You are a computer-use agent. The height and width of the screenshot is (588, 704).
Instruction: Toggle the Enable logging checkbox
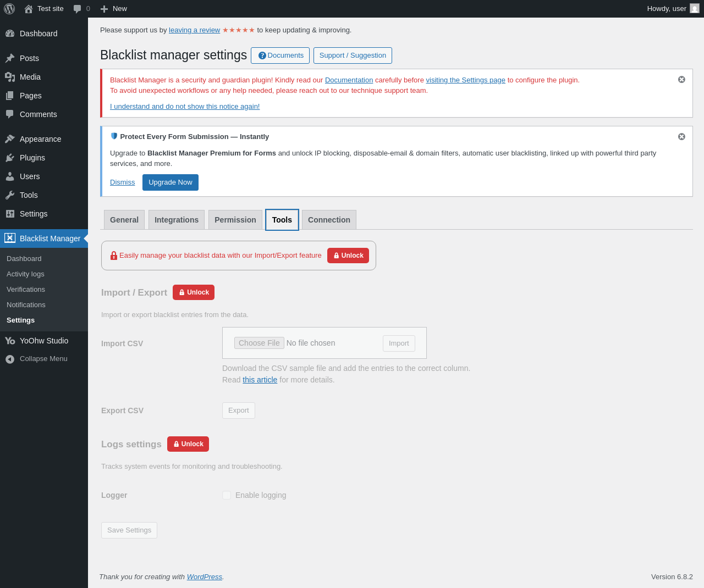[x=227, y=495]
